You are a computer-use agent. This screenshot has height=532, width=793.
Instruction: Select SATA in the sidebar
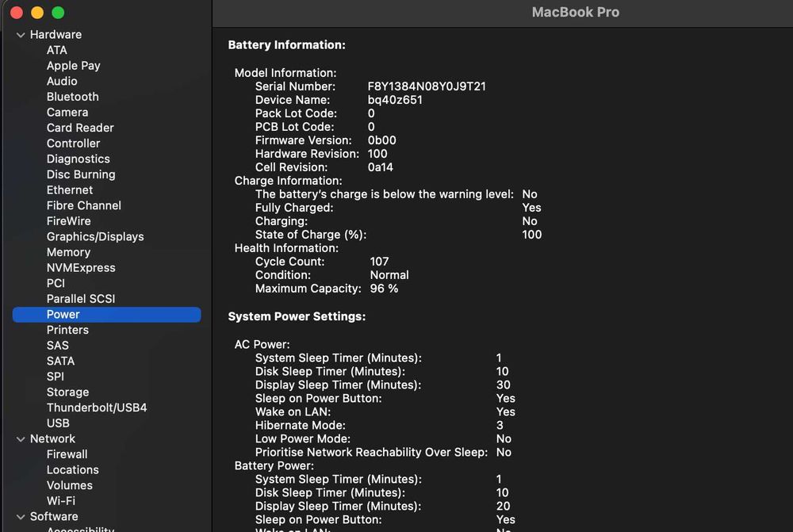click(x=60, y=361)
